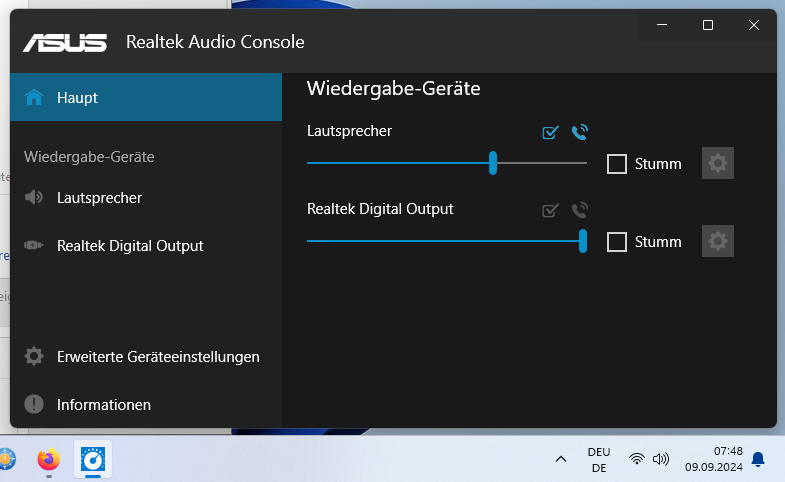Select Lautsprecher in the sidebar
The image size is (785, 482).
point(146,198)
